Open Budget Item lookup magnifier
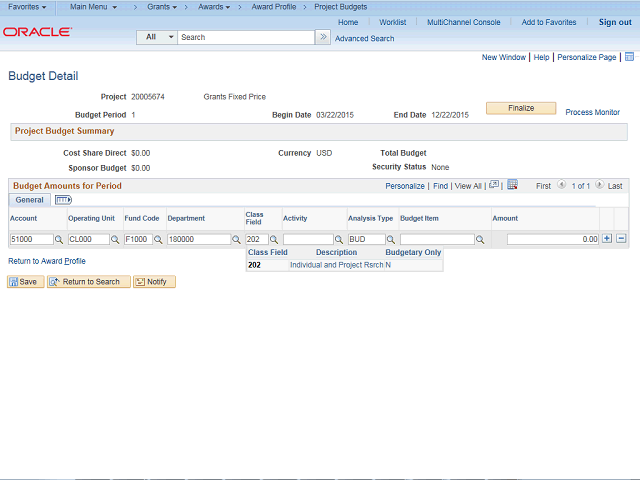 [x=480, y=240]
